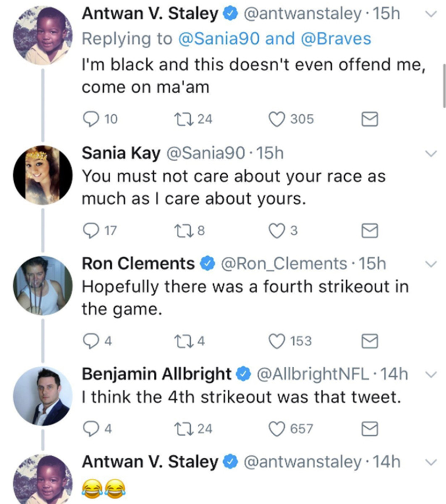Like the tweet with 305 likes
This screenshot has width=446, height=504.
pos(277,120)
